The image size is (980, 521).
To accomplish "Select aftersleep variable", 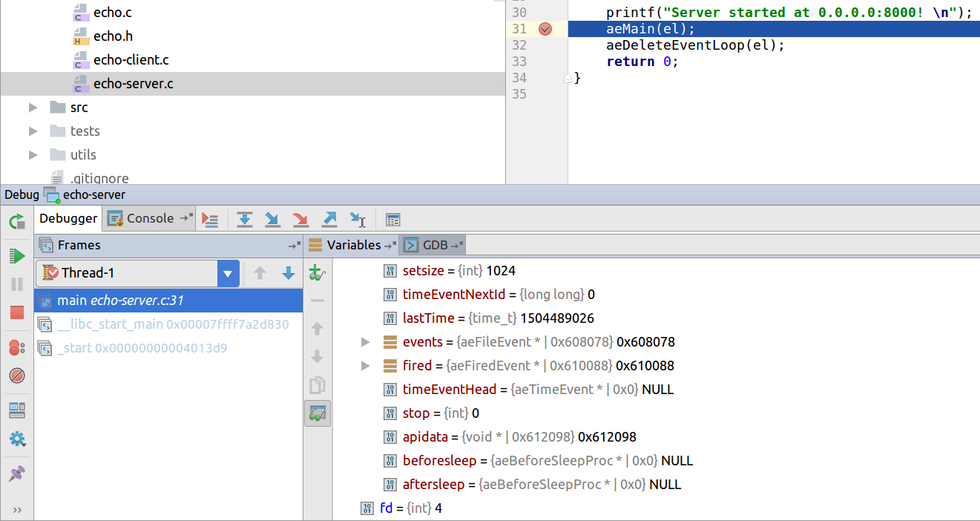I will (x=656, y=485).
